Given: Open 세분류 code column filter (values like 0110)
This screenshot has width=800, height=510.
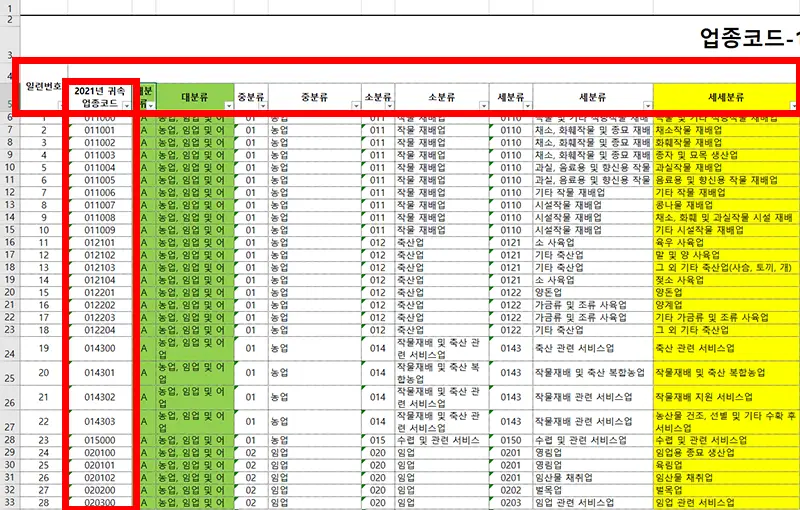Looking at the screenshot, I should [528, 106].
